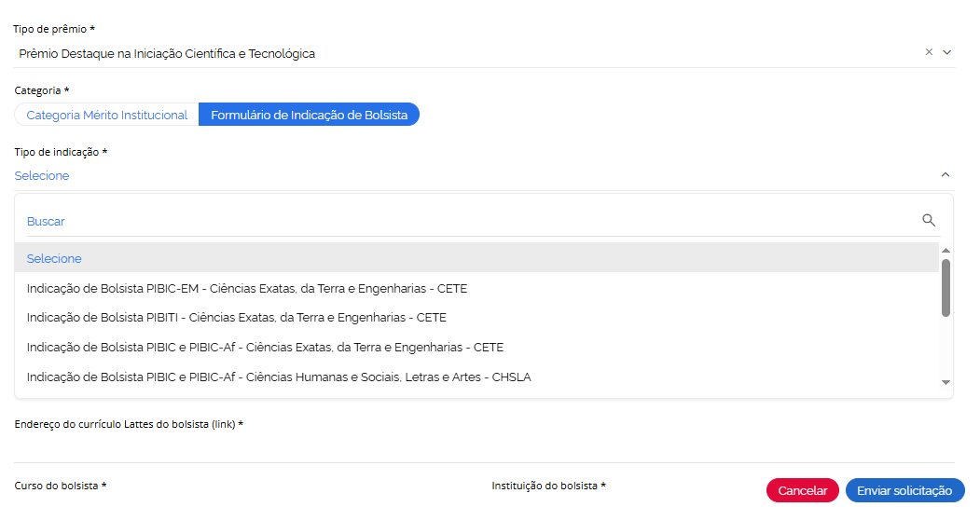Viewport: 980px width, 507px height.
Task: Expand the Tipo de prêmio dropdown arrow
Action: coord(946,53)
